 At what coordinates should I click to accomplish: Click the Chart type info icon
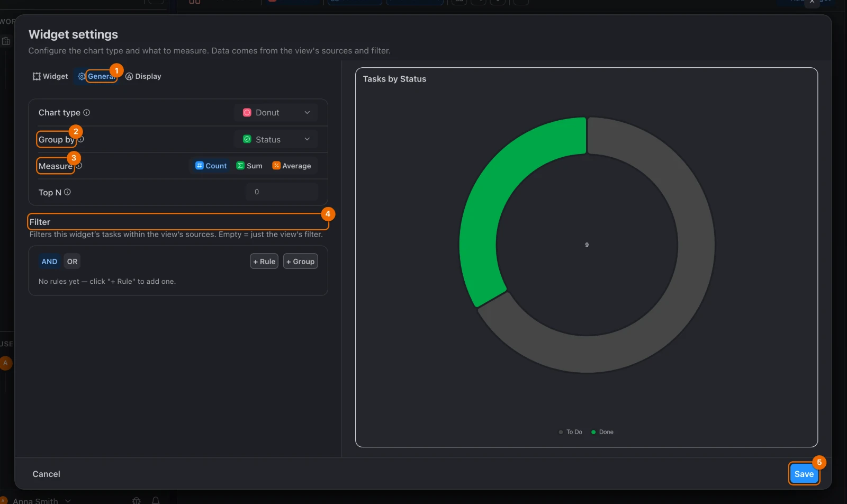(87, 113)
